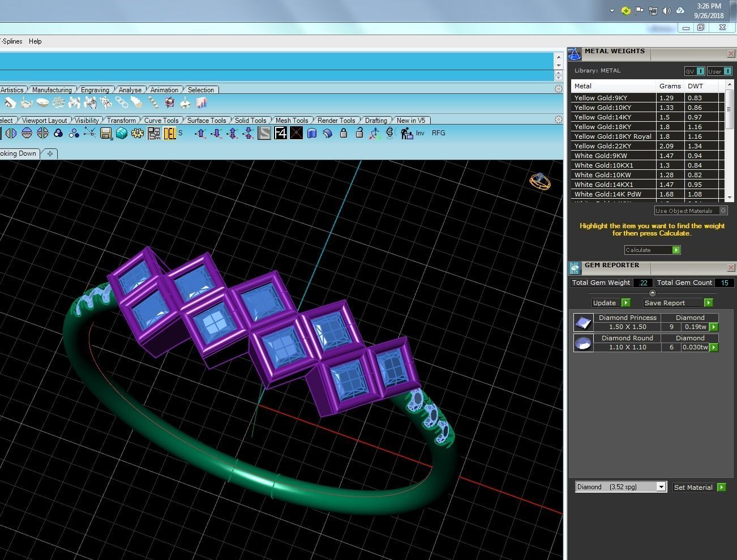Click the Update button

click(x=610, y=303)
